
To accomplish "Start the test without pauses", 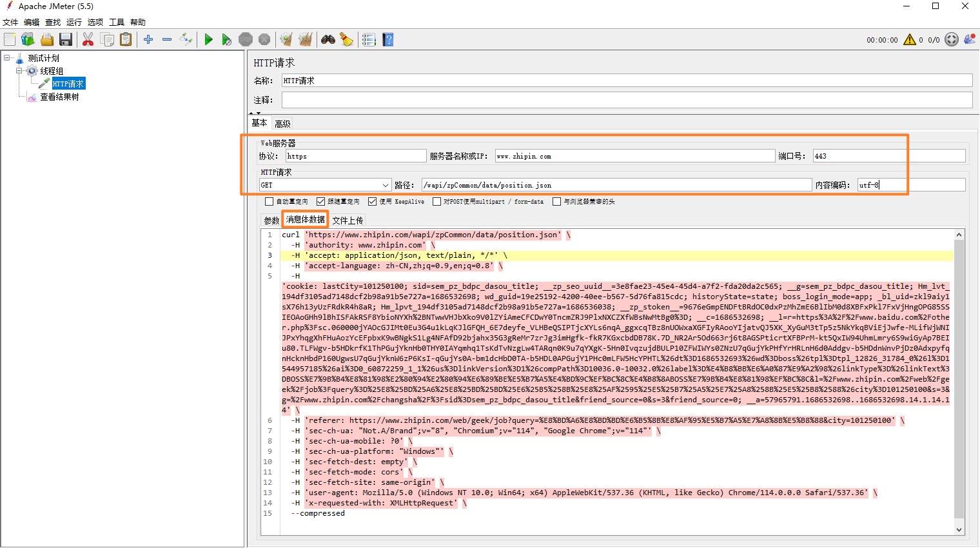I will coord(227,39).
